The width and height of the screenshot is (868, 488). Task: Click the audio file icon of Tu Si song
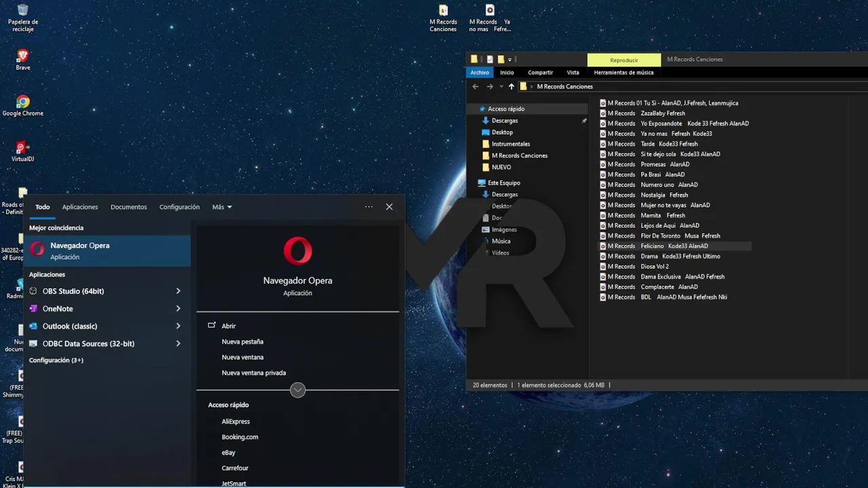tap(603, 103)
